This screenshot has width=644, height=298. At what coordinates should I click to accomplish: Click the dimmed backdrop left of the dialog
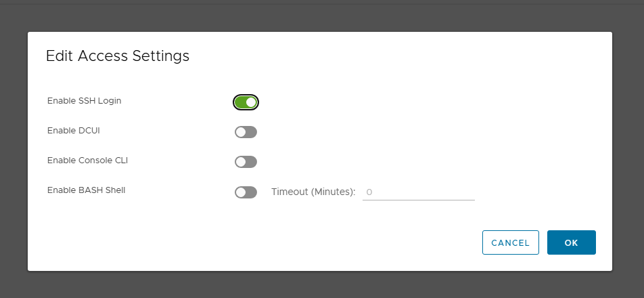[x=14, y=149]
